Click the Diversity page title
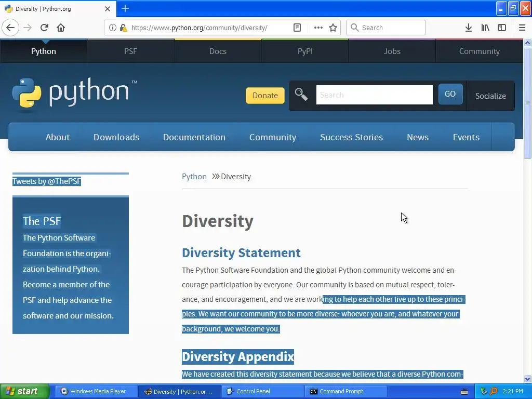 [x=218, y=221]
